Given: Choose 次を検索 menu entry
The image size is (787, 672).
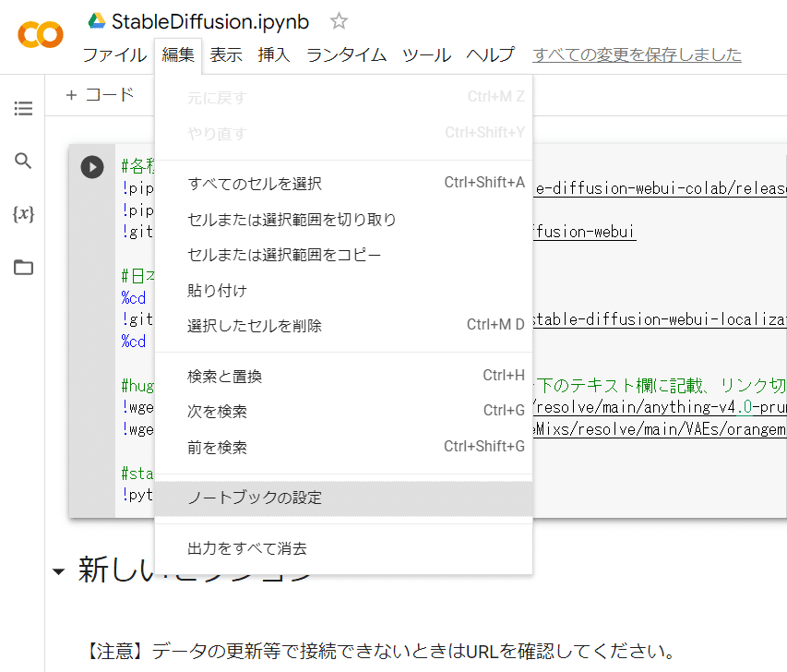Looking at the screenshot, I should [344, 412].
